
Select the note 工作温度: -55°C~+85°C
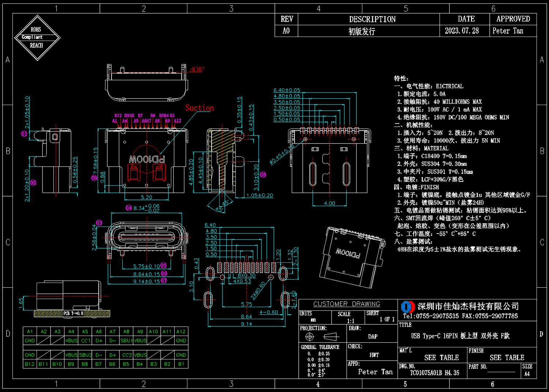click(435, 234)
